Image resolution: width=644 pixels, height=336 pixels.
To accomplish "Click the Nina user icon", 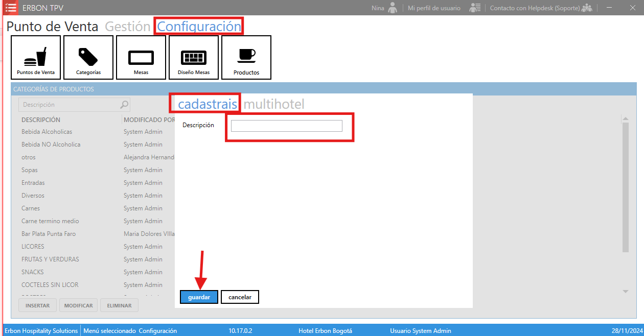I will click(393, 8).
